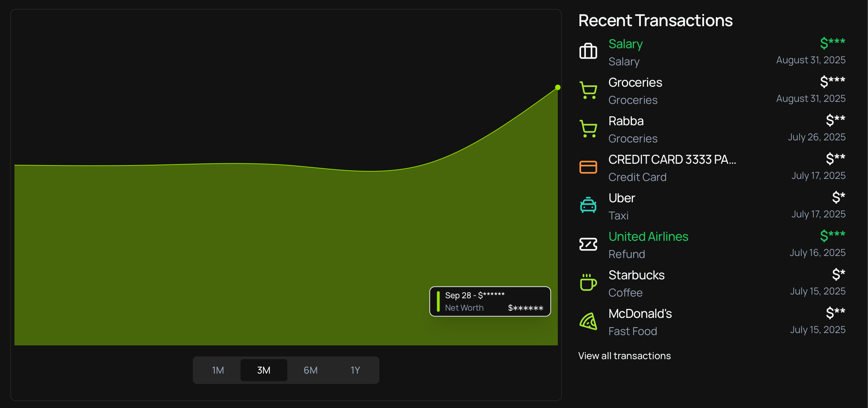The width and height of the screenshot is (868, 408).
Task: Click the Salary briefcase icon
Action: 588,52
